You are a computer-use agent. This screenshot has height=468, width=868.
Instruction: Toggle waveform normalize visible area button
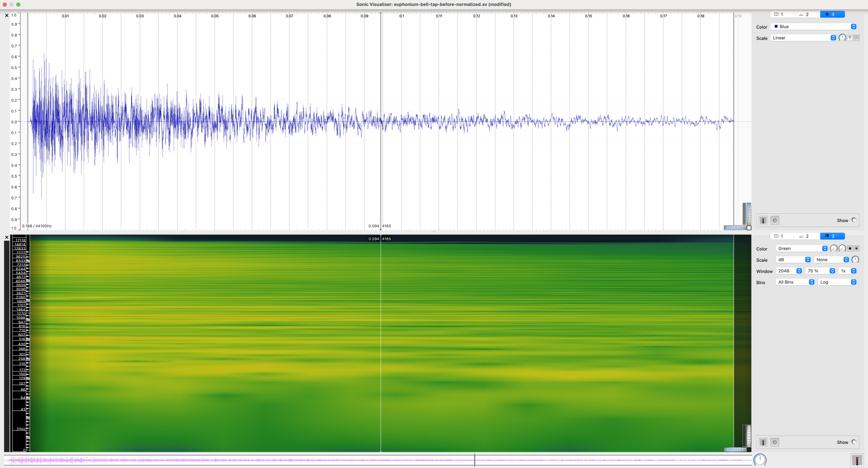pyautogui.click(x=850, y=38)
